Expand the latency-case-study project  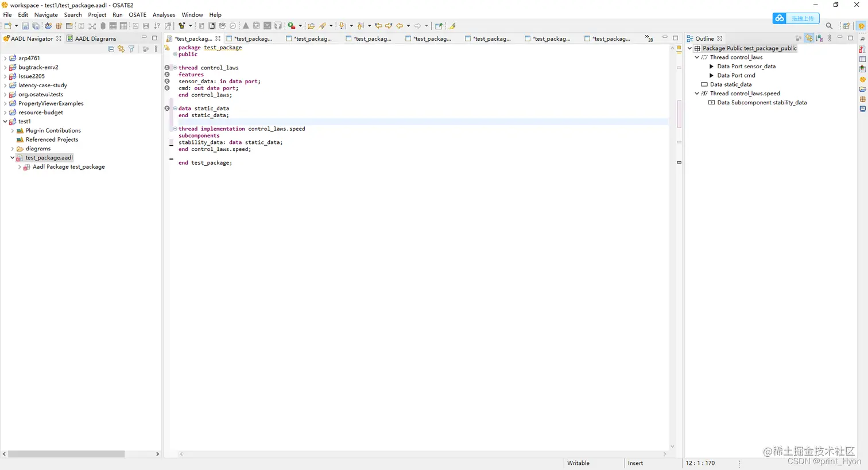(5, 85)
